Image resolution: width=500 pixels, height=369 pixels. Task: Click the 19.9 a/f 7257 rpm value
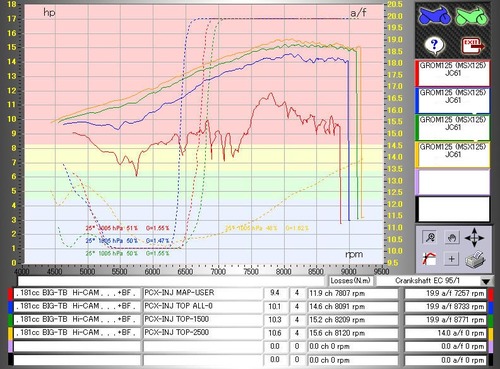click(446, 293)
